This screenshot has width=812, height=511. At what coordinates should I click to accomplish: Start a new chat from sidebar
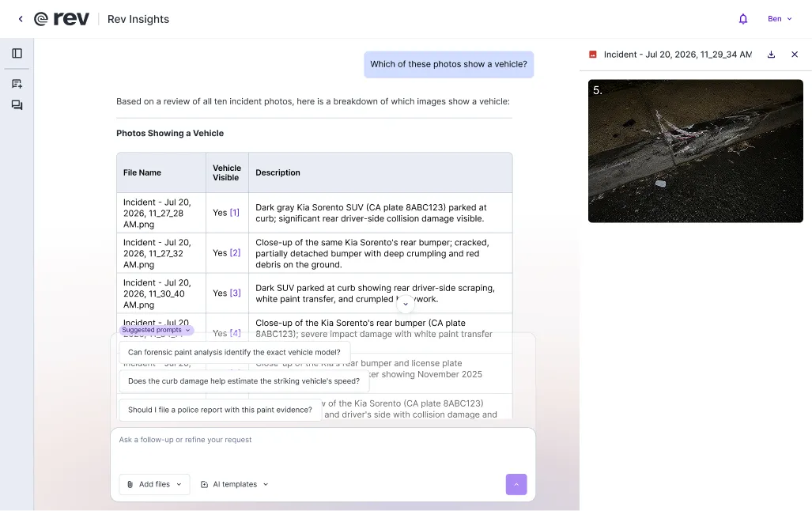(17, 83)
